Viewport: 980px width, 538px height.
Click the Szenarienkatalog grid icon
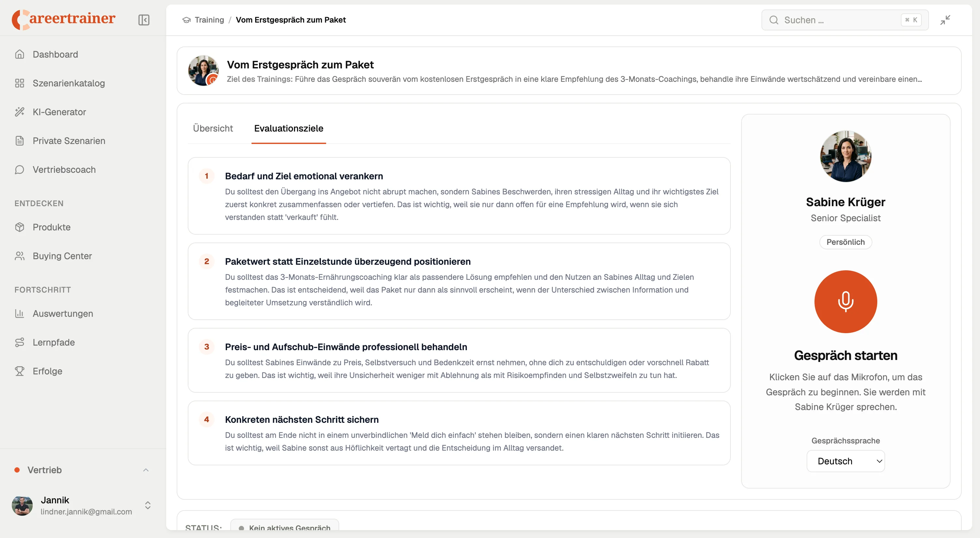tap(20, 83)
